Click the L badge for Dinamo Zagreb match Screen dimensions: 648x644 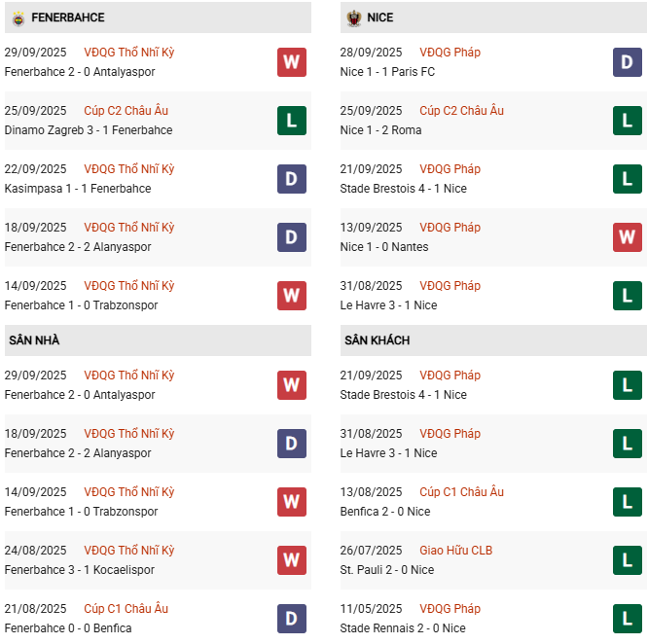point(291,121)
